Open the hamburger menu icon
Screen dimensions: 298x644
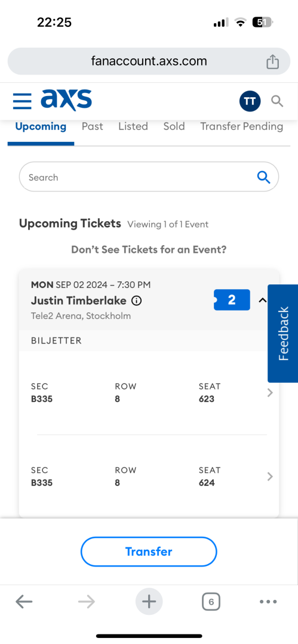click(22, 101)
